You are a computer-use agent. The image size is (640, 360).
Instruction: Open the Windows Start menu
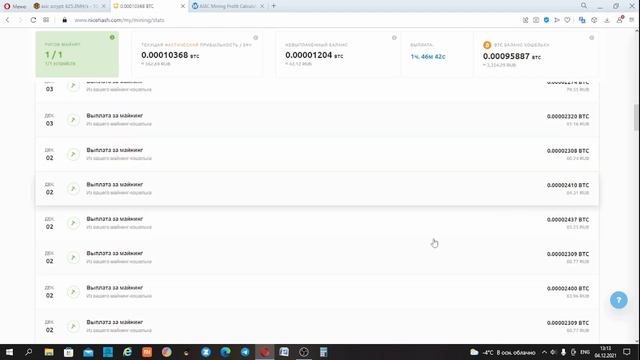pyautogui.click(x=9, y=352)
